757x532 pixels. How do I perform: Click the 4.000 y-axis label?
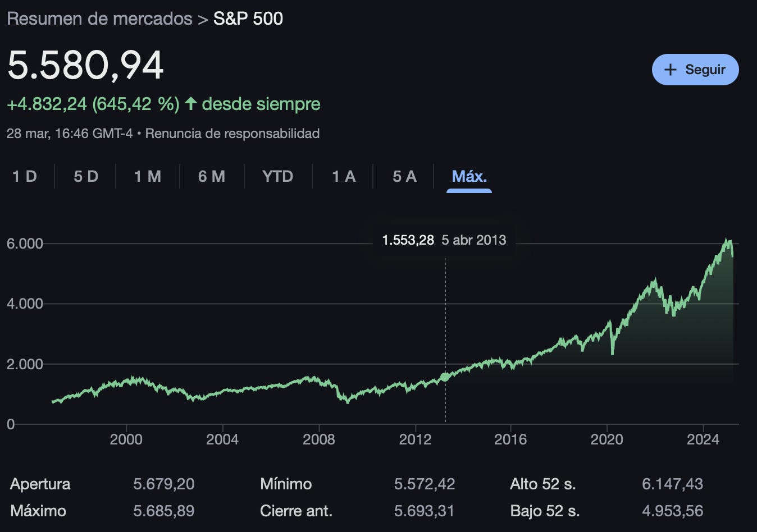pyautogui.click(x=25, y=304)
